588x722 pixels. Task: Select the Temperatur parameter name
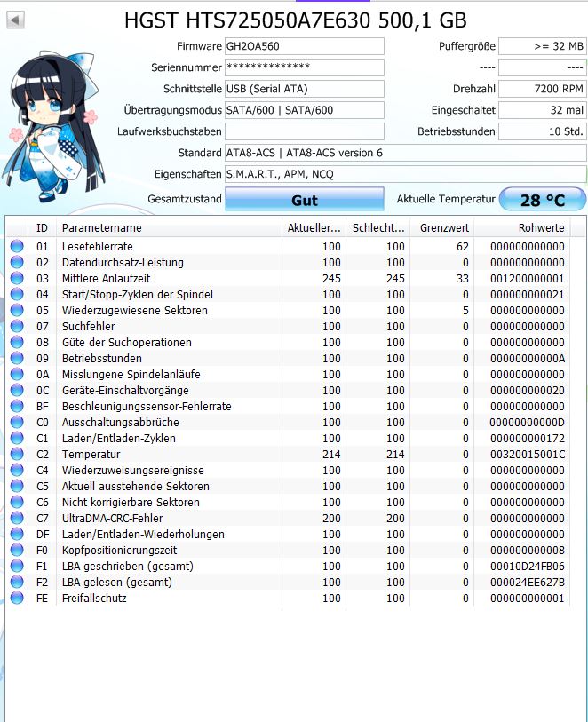[91, 455]
